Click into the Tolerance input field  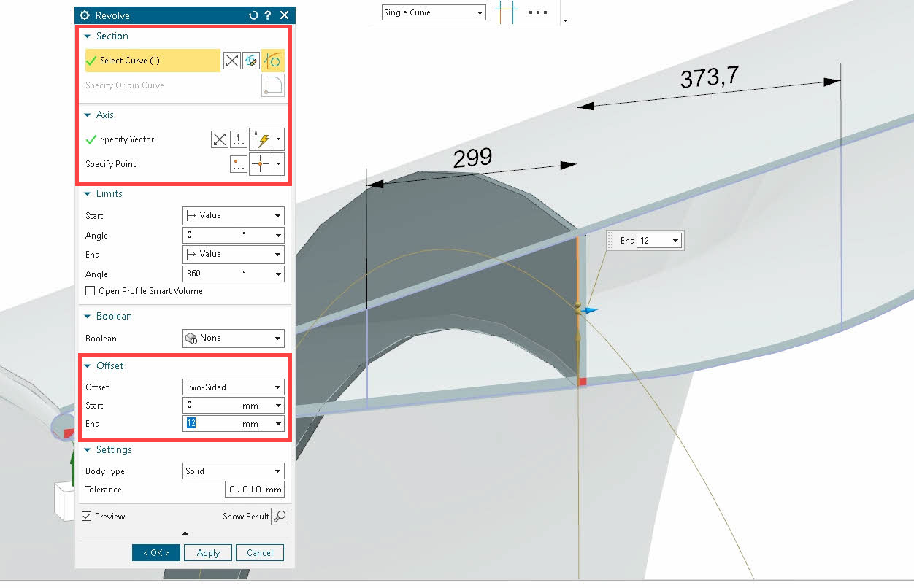click(x=254, y=490)
